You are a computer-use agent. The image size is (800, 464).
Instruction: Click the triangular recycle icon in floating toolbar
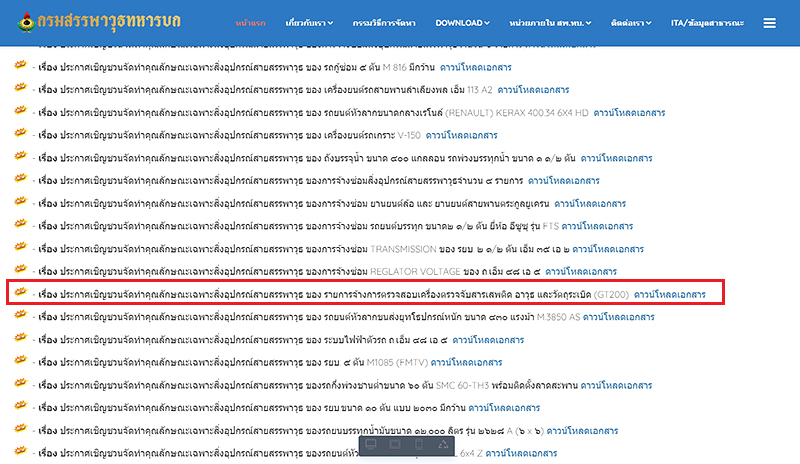(443, 445)
